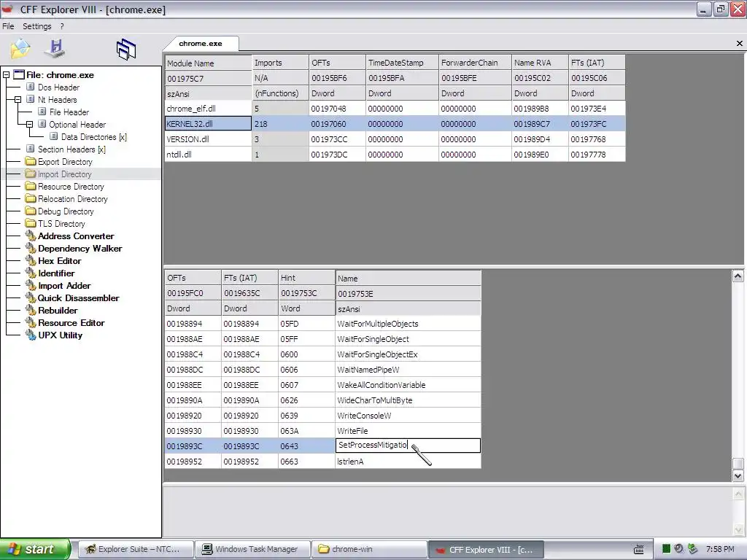747x560 pixels.
Task: Switch to chrome-win folder taskbar item
Action: click(369, 549)
